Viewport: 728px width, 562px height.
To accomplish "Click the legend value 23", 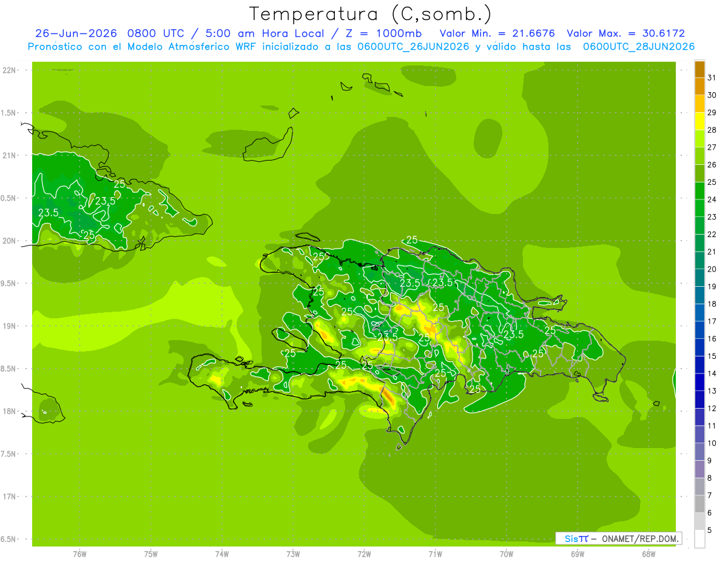I will [x=712, y=217].
